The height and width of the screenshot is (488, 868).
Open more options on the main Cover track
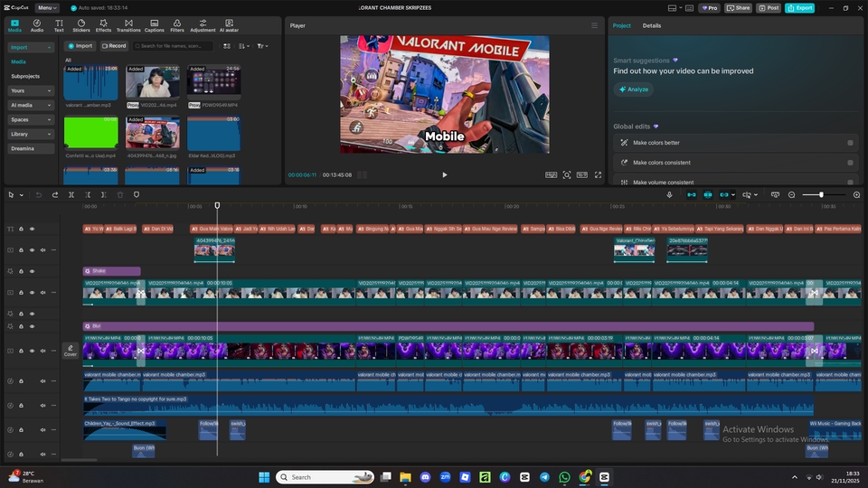[x=53, y=351]
